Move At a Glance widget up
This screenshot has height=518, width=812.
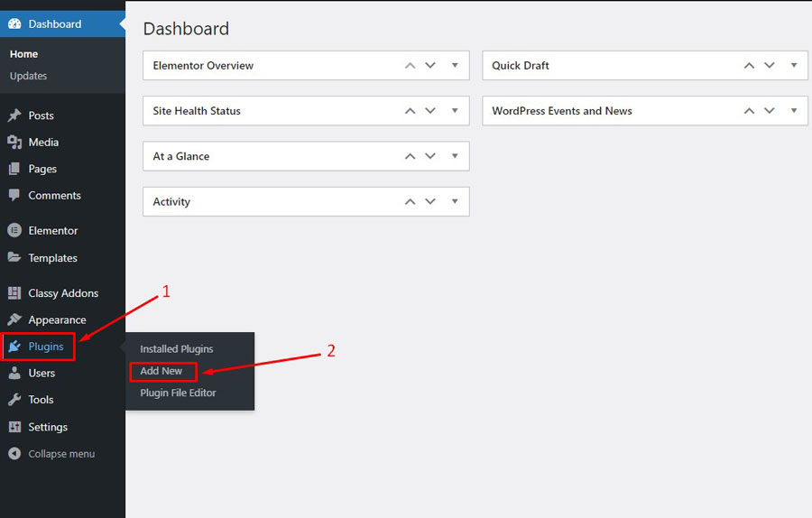coord(411,156)
